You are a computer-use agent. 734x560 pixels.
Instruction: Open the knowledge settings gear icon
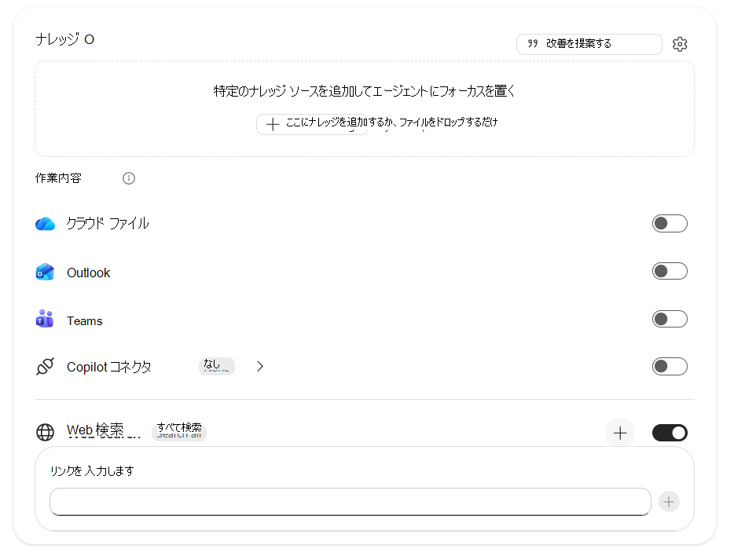click(680, 44)
